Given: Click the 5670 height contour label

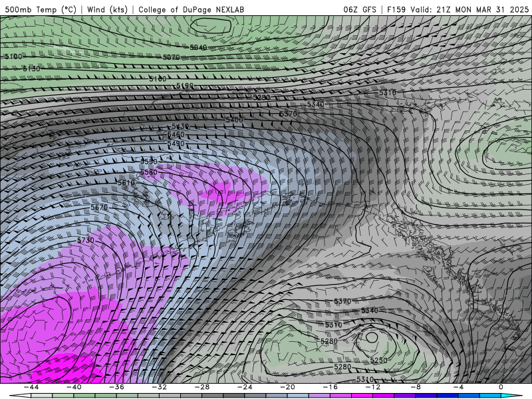Looking at the screenshot, I should (99, 207).
